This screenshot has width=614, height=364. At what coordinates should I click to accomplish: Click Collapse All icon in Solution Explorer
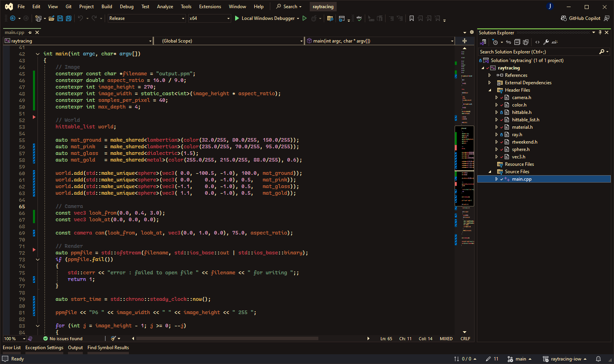click(517, 42)
